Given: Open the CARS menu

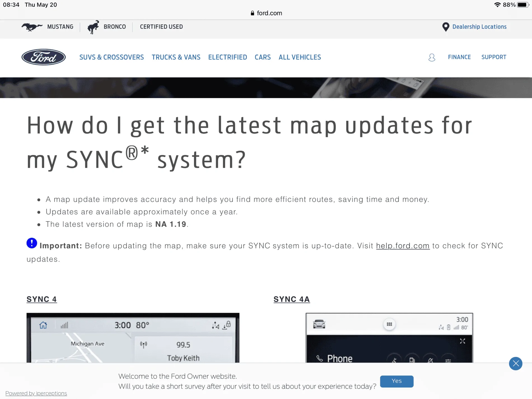Looking at the screenshot, I should coord(263,57).
